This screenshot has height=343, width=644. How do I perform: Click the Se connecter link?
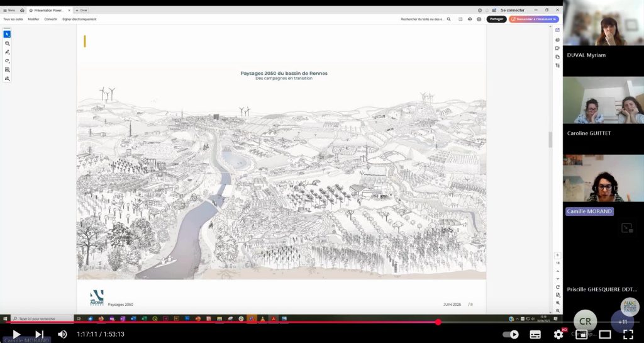coord(512,10)
